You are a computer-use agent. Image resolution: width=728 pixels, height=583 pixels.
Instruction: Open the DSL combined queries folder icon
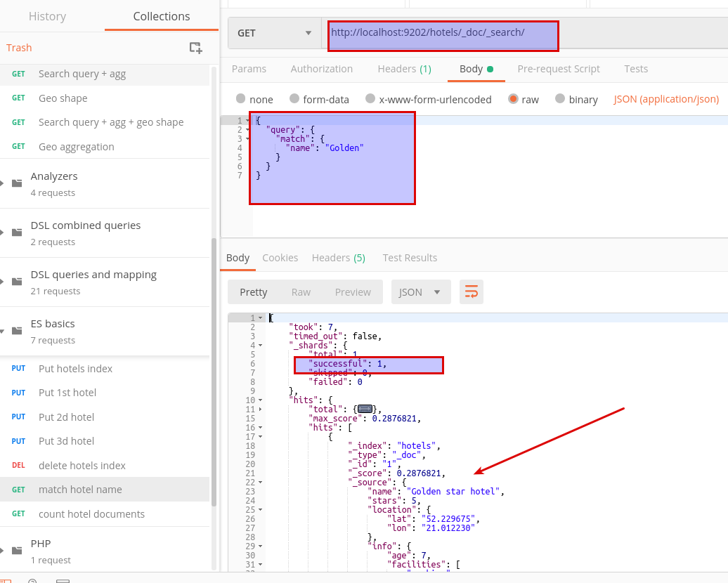15,232
